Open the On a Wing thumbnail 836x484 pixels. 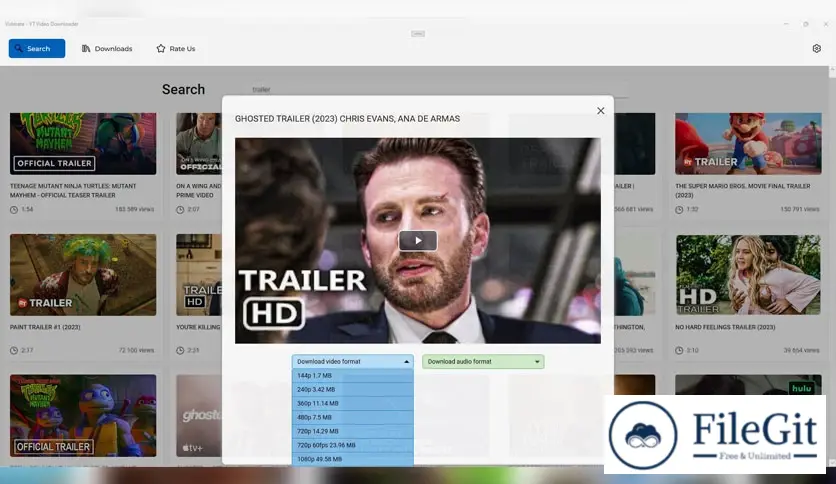[199, 143]
